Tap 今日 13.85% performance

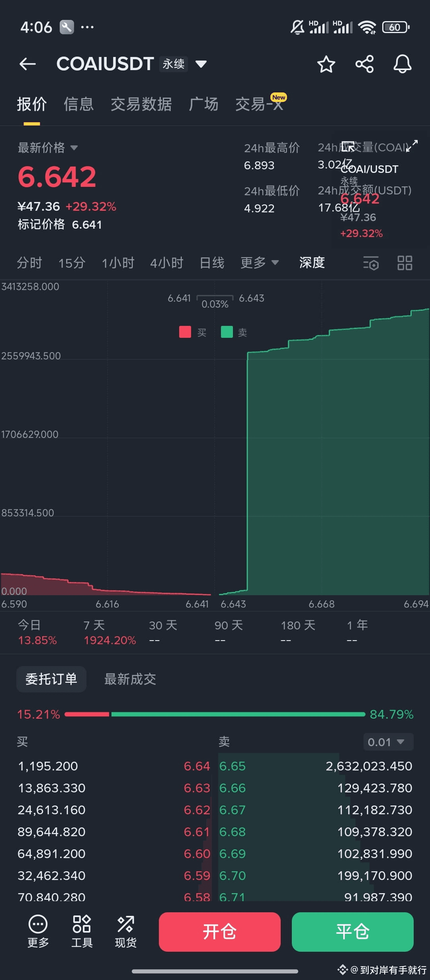pyautogui.click(x=37, y=633)
